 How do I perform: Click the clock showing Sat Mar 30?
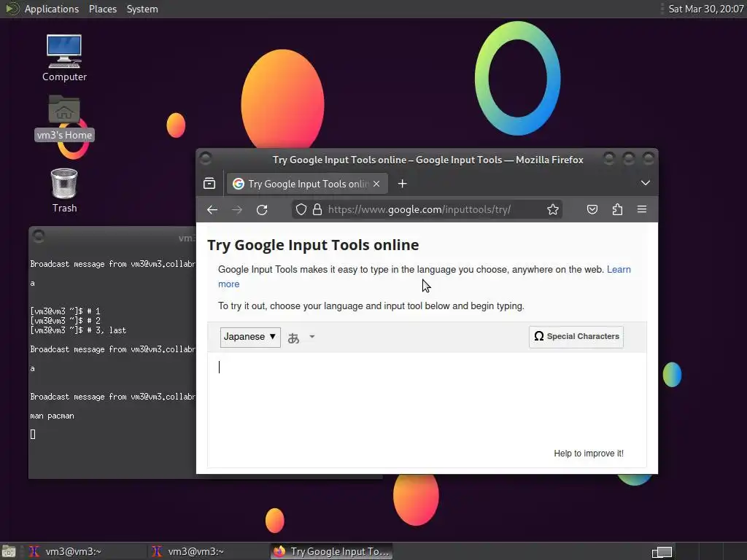coord(706,9)
